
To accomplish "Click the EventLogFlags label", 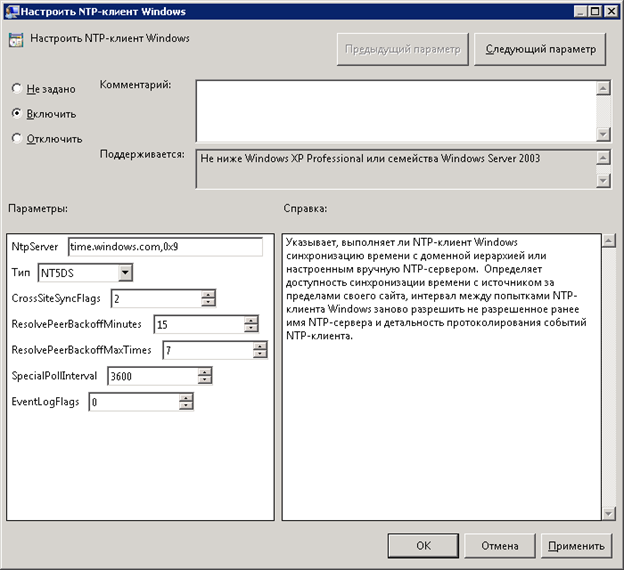I will [x=45, y=402].
